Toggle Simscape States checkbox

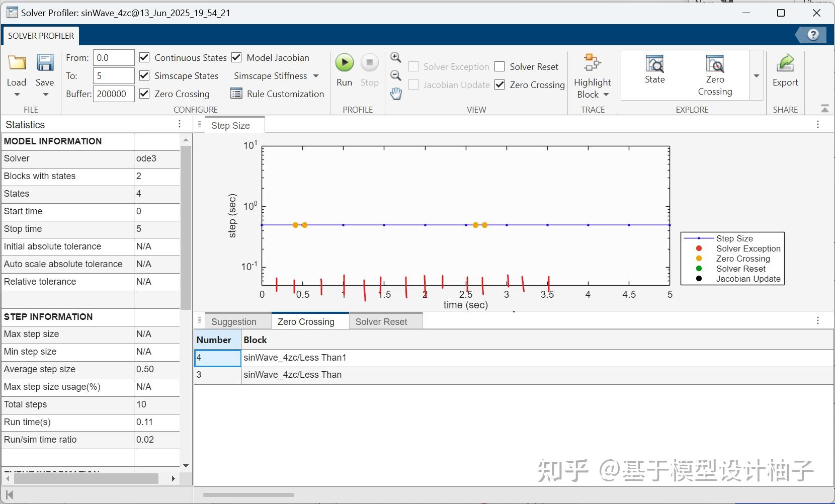pos(144,75)
